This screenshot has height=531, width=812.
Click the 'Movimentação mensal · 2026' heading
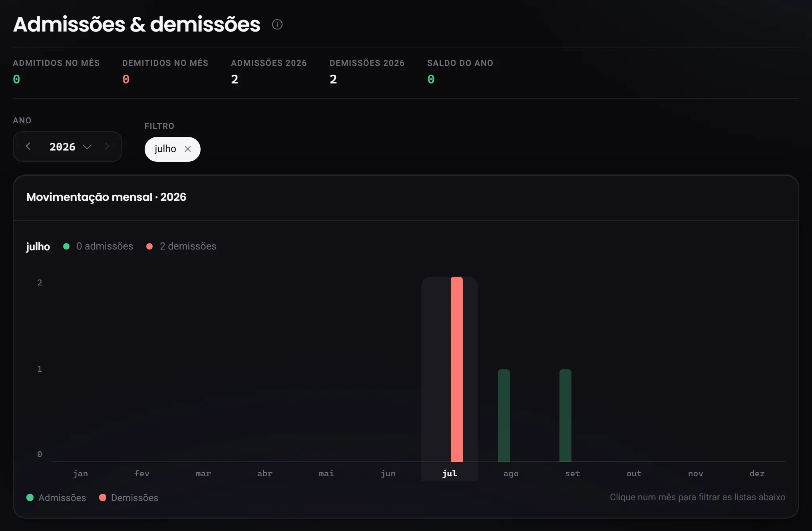point(106,197)
